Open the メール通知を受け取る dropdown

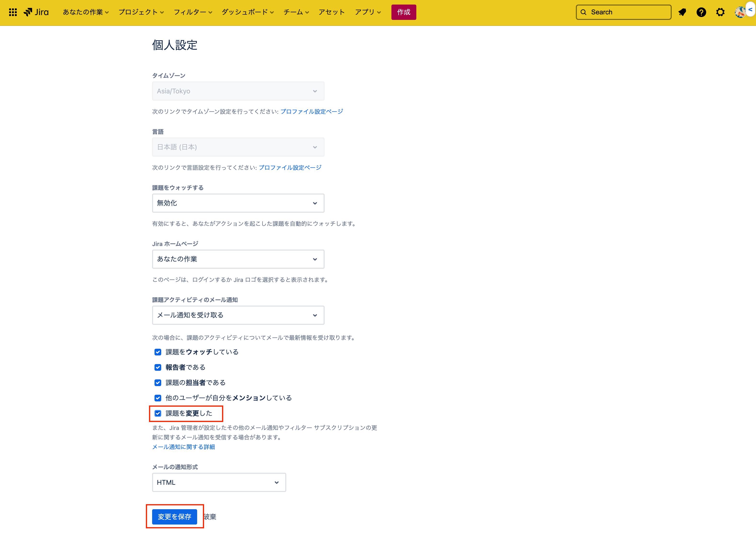point(238,315)
